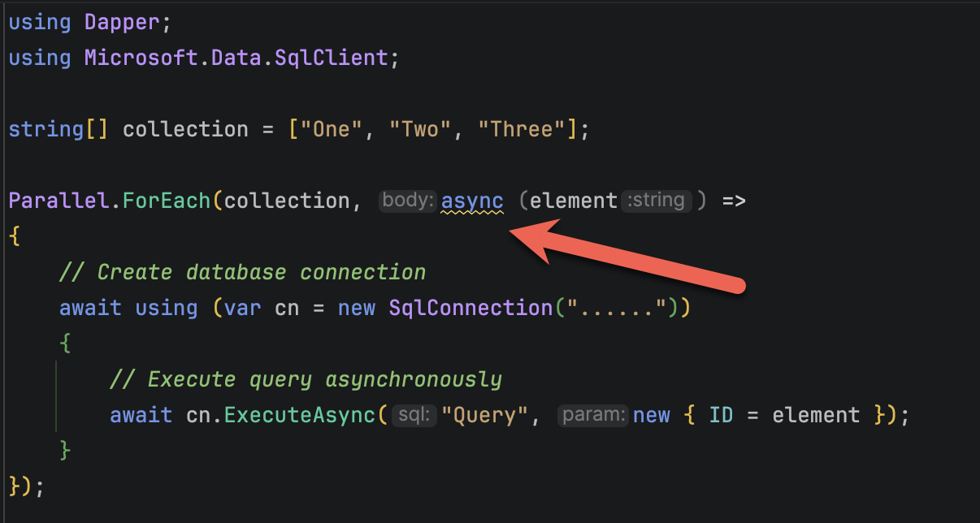Click the 'body:' inlay hint
This screenshot has height=523, width=980.
coord(409,201)
